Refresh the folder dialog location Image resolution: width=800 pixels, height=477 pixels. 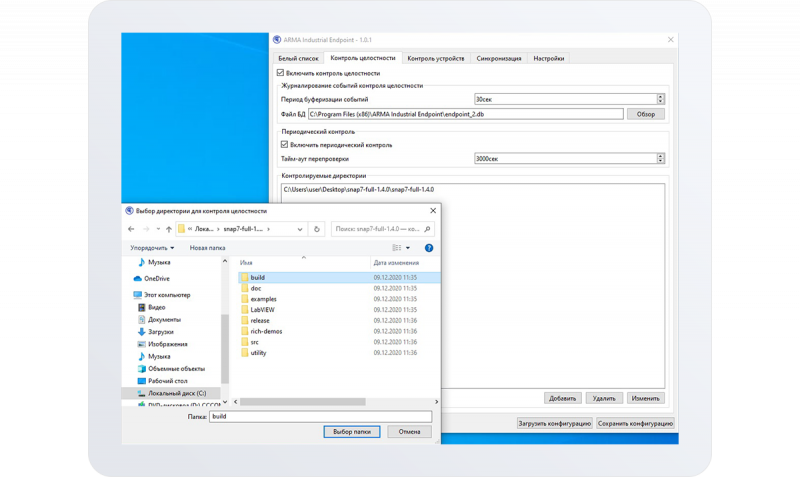(317, 229)
